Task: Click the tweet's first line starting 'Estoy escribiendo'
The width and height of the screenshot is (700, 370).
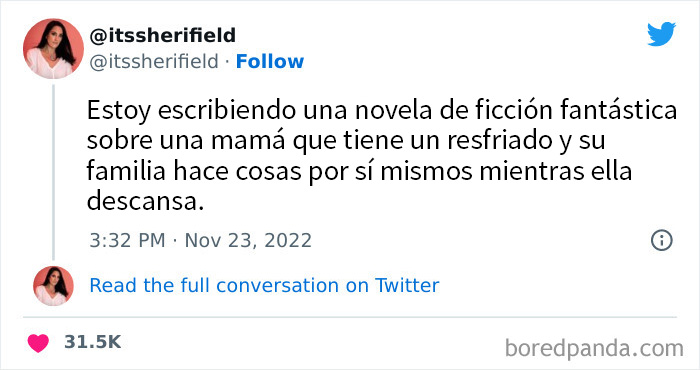Action: coord(382,110)
